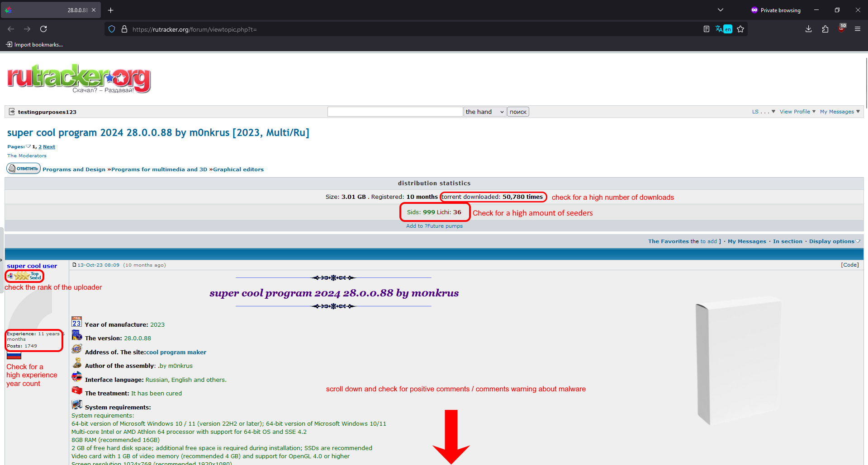Image resolution: width=868 pixels, height=465 pixels.
Task: Open the 'the hand' search scope dropdown
Action: point(484,112)
